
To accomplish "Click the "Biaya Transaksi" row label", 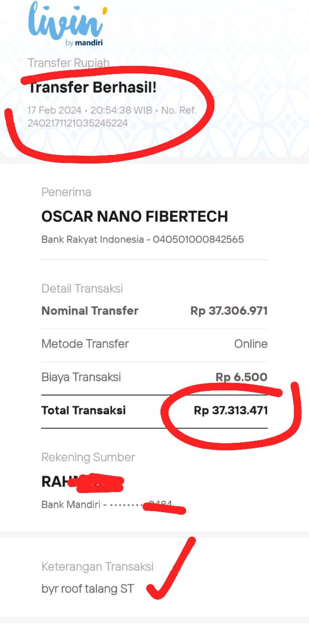I will tap(81, 377).
